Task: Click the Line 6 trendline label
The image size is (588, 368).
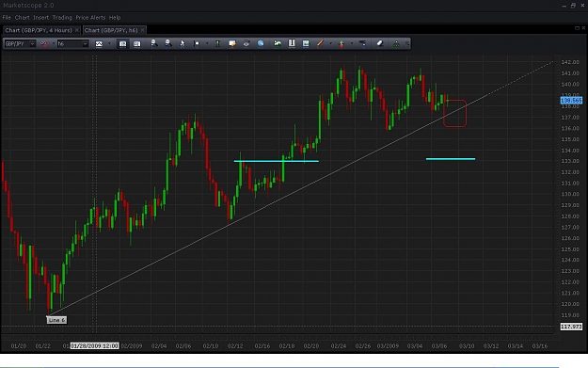Action: (x=56, y=320)
